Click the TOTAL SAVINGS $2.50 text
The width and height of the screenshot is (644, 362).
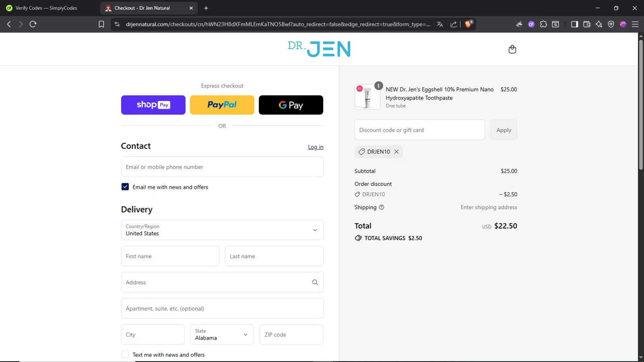pos(393,238)
